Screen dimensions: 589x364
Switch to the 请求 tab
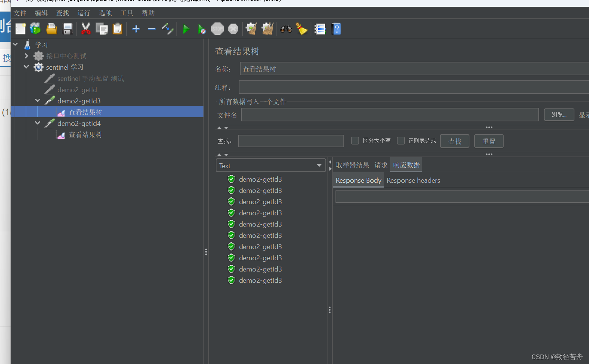click(381, 165)
